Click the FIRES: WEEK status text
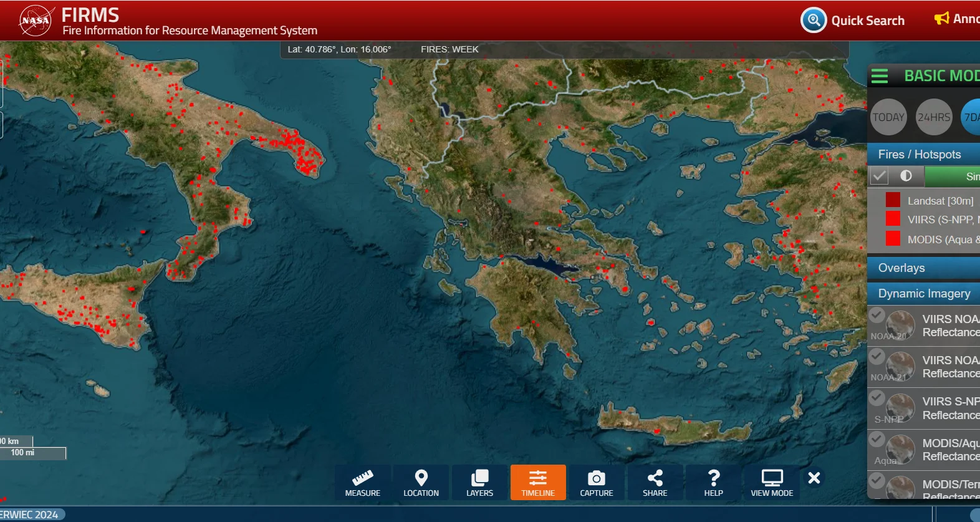The image size is (980, 522). (x=449, y=49)
